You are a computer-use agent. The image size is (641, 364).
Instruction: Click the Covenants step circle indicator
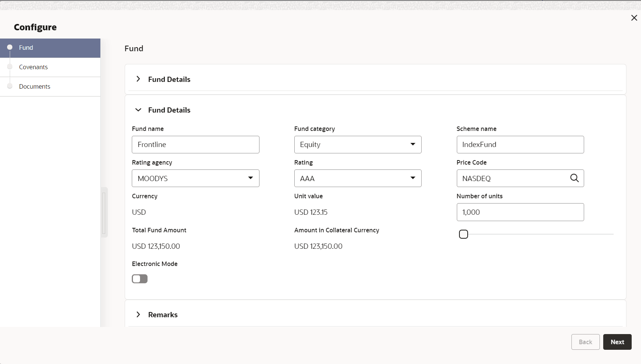pyautogui.click(x=10, y=67)
